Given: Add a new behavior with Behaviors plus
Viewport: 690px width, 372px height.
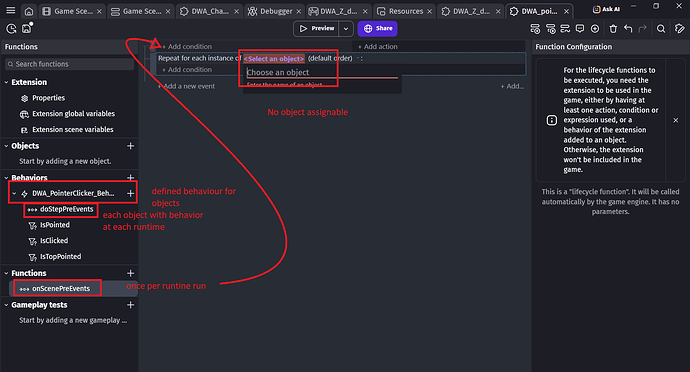Looking at the screenshot, I should pos(130,177).
